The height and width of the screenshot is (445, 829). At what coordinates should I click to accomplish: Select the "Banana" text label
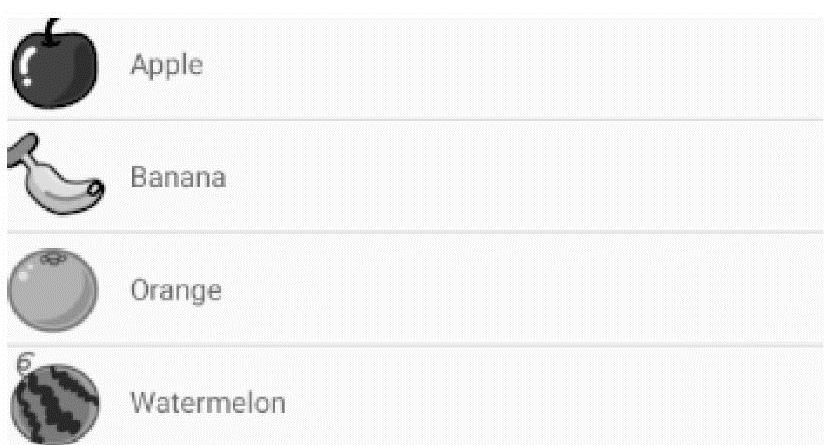(178, 179)
